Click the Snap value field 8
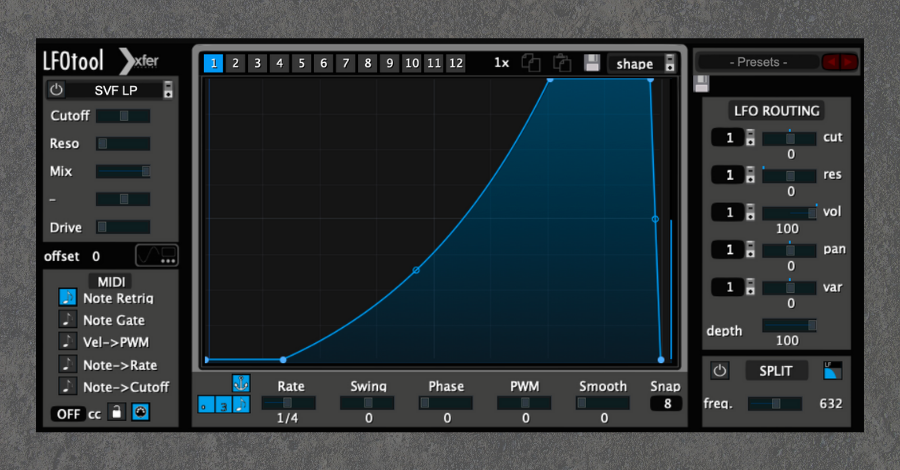The image size is (900, 470). (666, 403)
